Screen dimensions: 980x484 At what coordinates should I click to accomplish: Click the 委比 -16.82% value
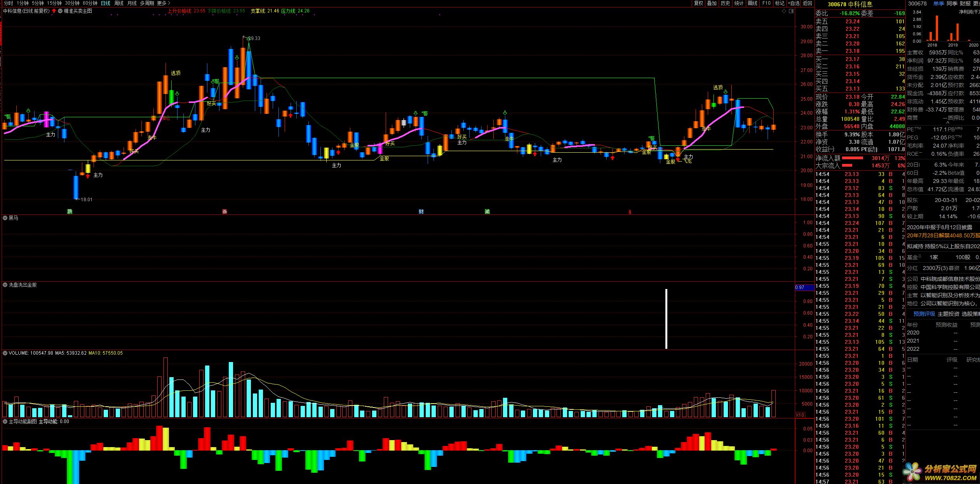(x=849, y=13)
